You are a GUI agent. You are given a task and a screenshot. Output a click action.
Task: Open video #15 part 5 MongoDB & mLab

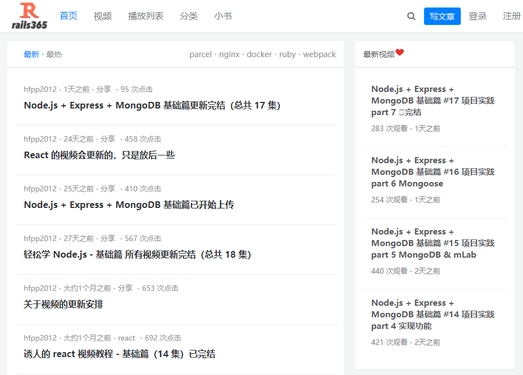pos(433,243)
